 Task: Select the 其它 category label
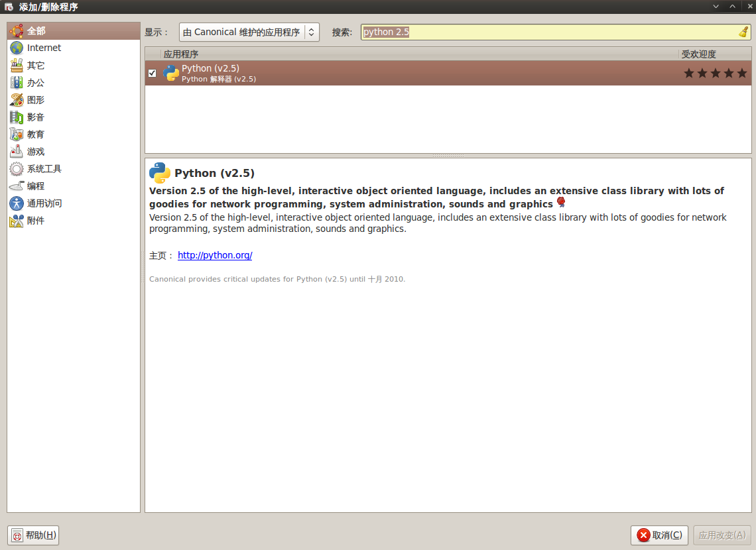coord(36,65)
